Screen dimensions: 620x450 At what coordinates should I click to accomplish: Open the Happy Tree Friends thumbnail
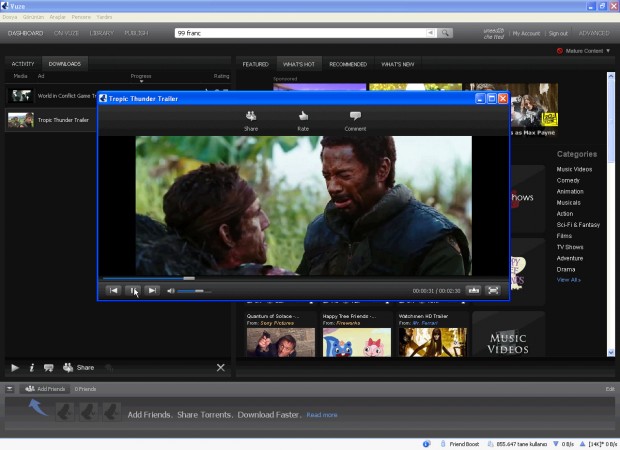pos(357,342)
